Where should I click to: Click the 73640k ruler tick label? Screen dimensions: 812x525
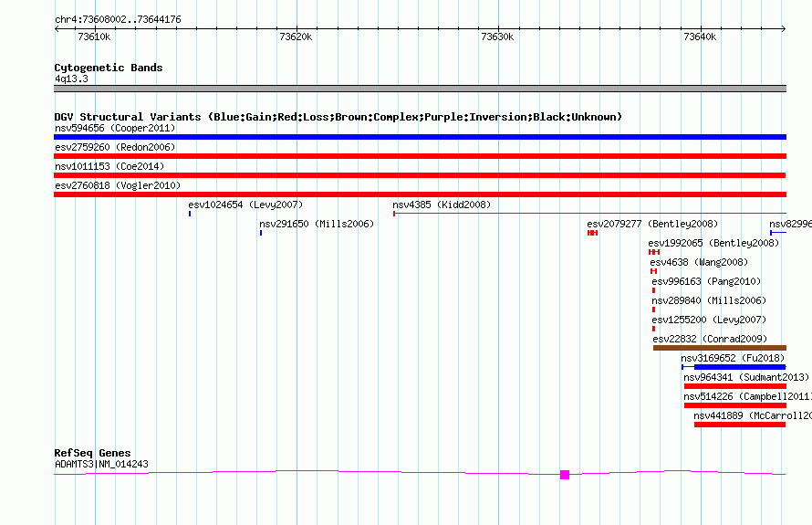coord(700,37)
